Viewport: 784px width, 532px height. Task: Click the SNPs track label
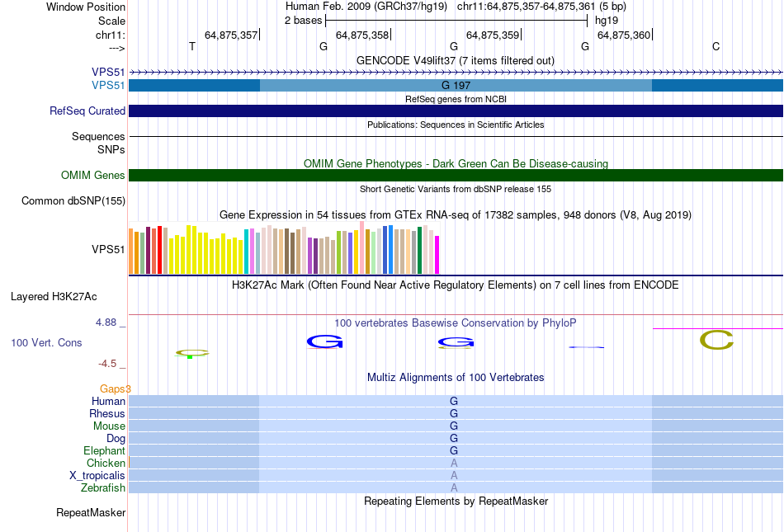tap(111, 149)
